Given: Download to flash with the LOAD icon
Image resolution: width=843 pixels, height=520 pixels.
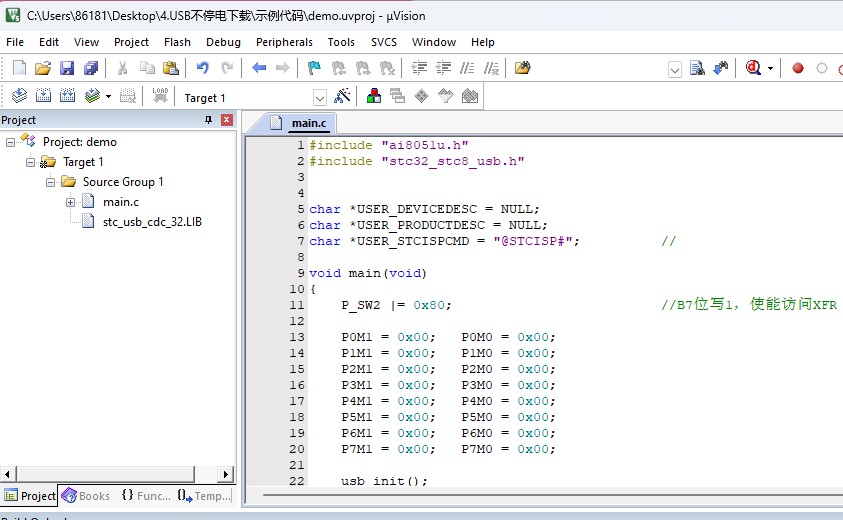Looking at the screenshot, I should [160, 96].
